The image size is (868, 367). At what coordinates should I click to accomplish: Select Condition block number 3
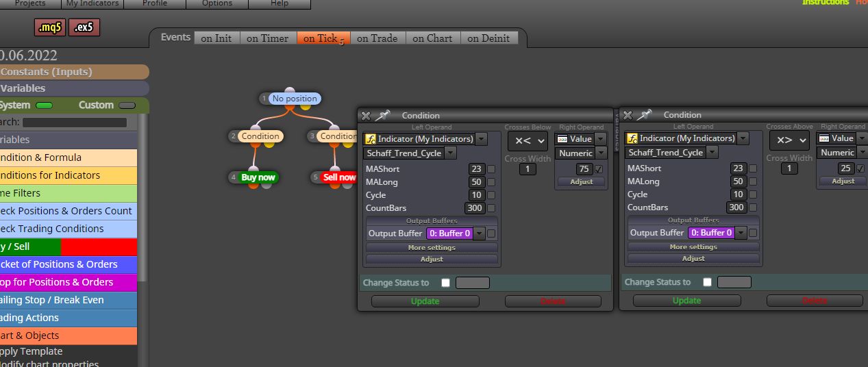pos(337,136)
